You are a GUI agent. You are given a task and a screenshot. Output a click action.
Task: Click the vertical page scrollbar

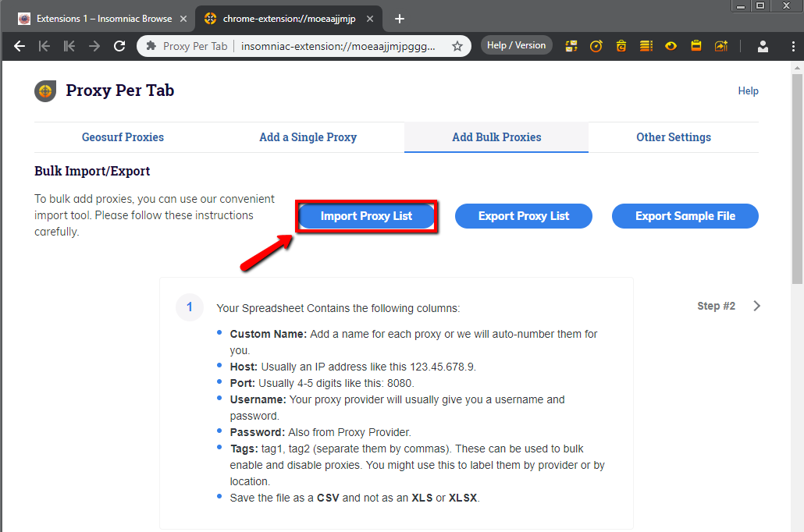pos(797,179)
